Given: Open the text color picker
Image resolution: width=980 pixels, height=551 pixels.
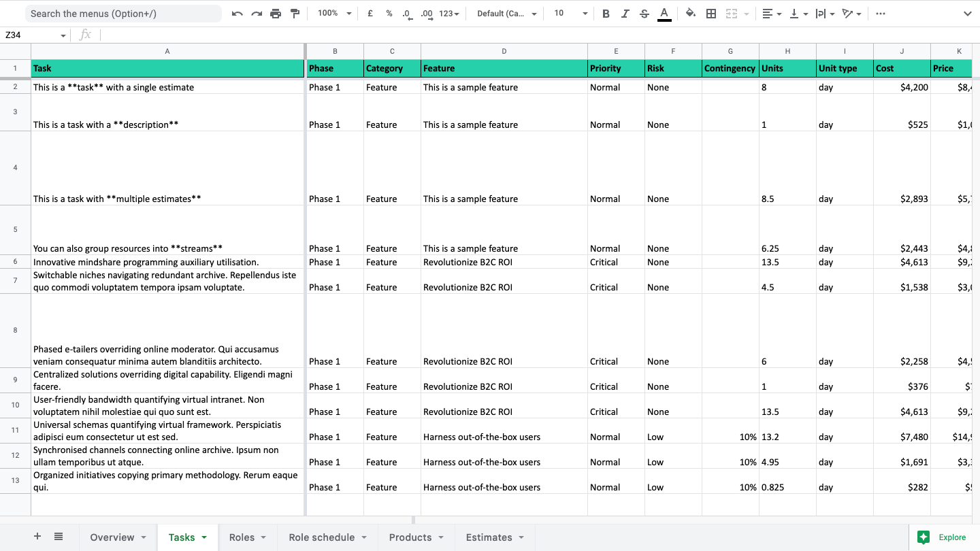Looking at the screenshot, I should tap(664, 14).
